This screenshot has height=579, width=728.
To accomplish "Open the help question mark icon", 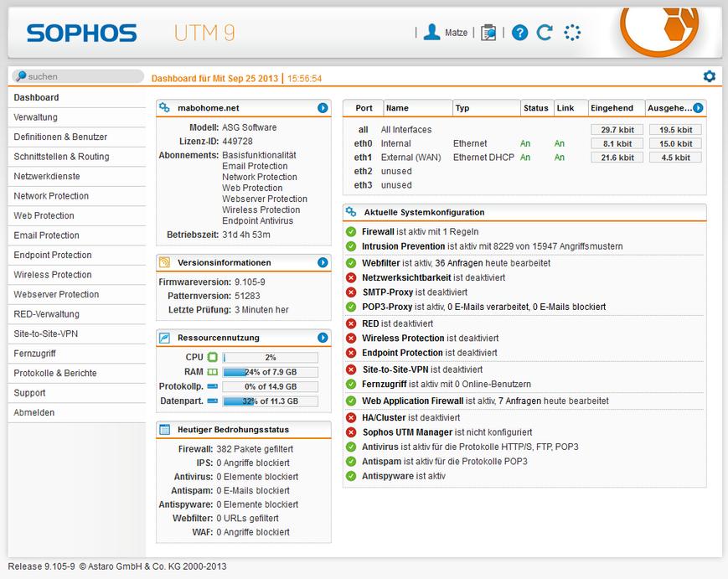I will (x=519, y=33).
